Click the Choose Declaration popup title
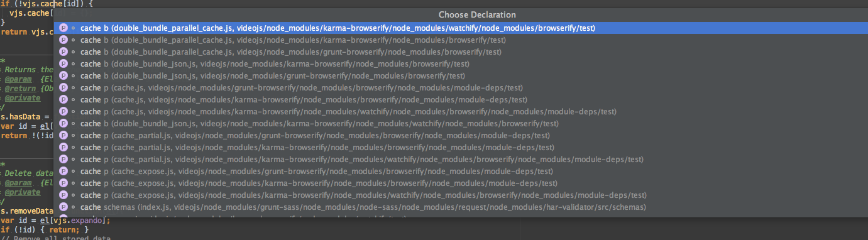Screen dimensions: 868x240 477,14
